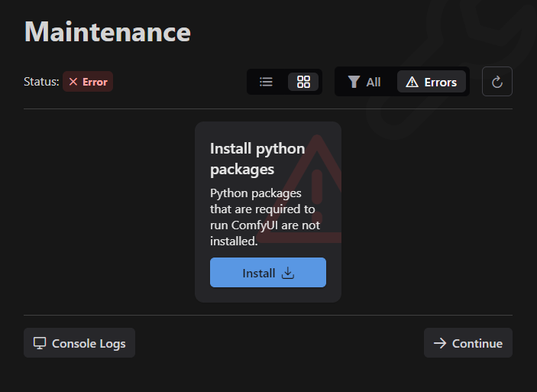The height and width of the screenshot is (392, 537).
Task: Refresh the maintenance task status
Action: point(497,82)
